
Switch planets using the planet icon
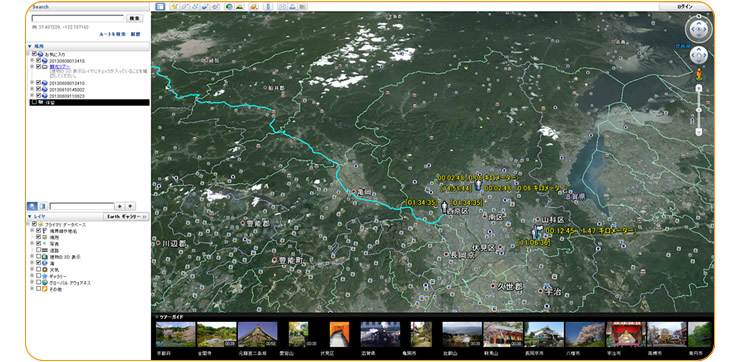253,7
